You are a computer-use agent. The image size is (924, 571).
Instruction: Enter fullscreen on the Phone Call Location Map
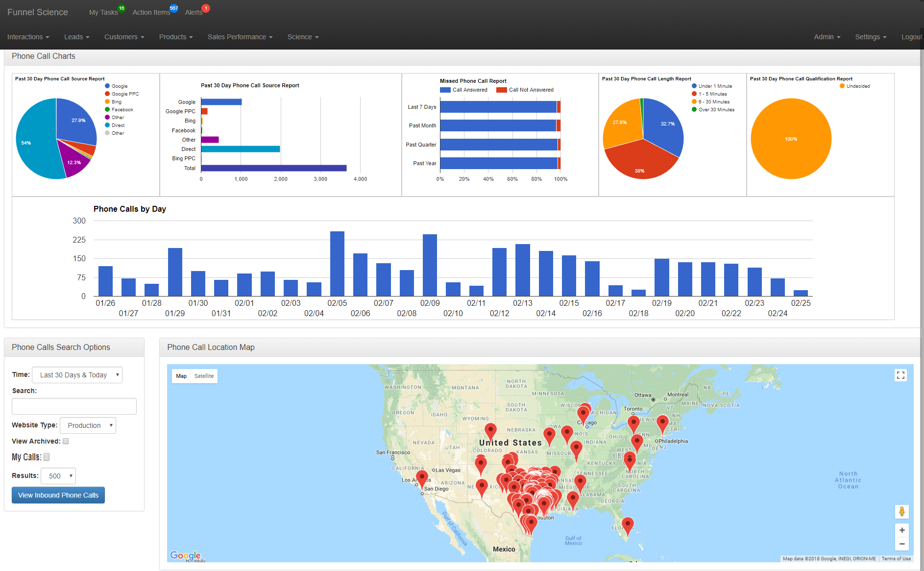click(x=900, y=375)
